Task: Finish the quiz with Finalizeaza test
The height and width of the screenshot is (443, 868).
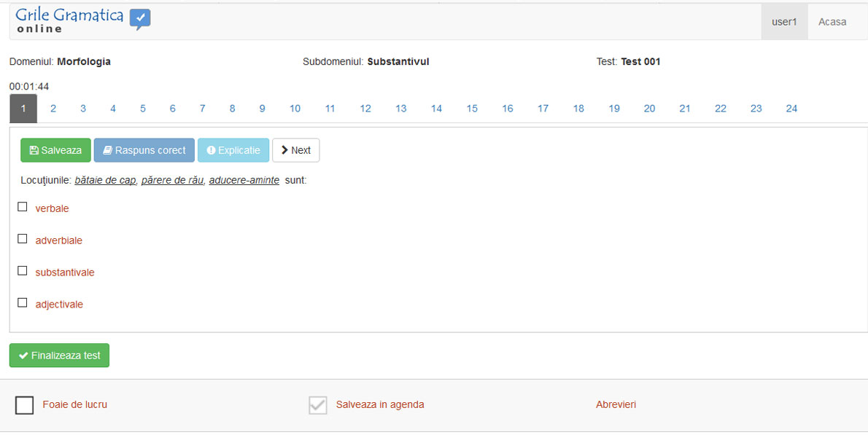Action: [59, 356]
